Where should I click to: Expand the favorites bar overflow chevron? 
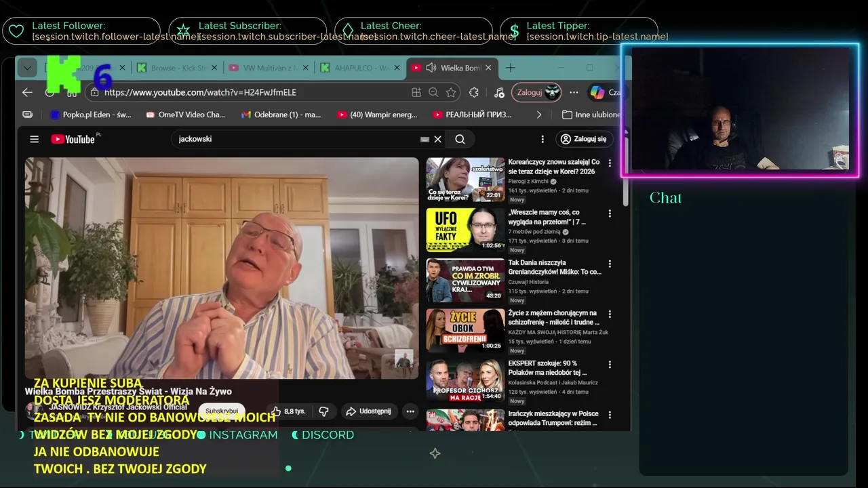tap(539, 115)
